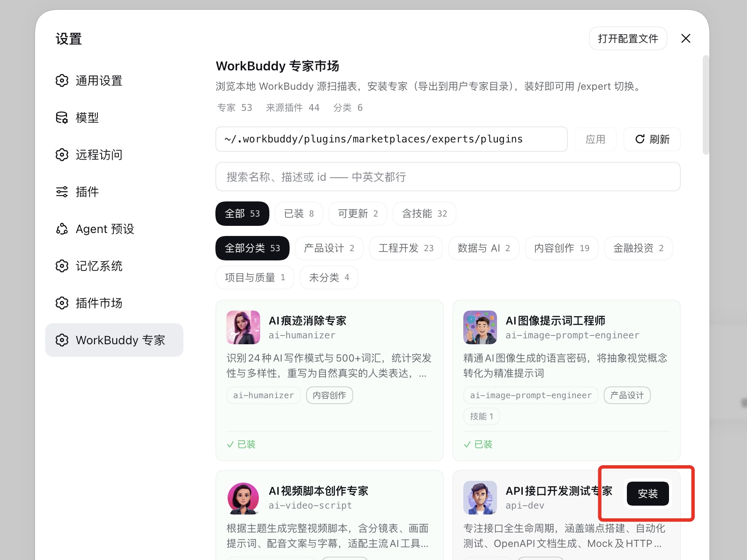Click the ai-image-prompt-engineer plugin tag chip
747x560 pixels.
coord(531,395)
